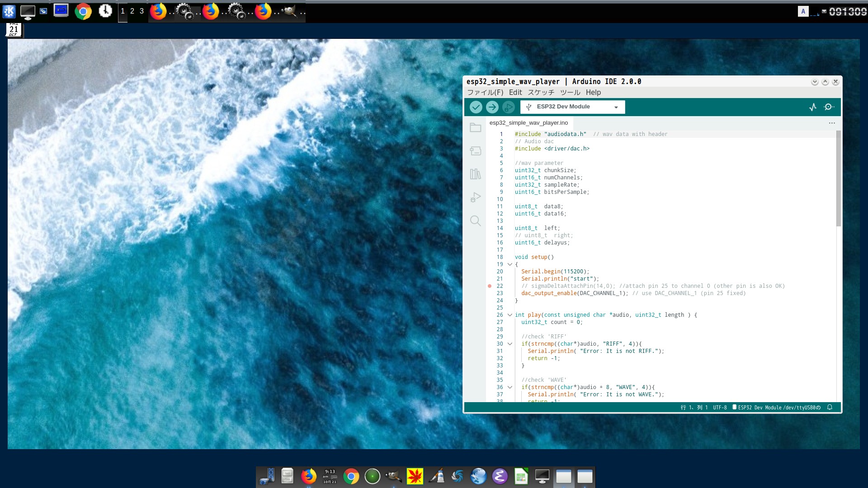
Task: Collapse the setup() code fold at line 19
Action: coord(509,264)
